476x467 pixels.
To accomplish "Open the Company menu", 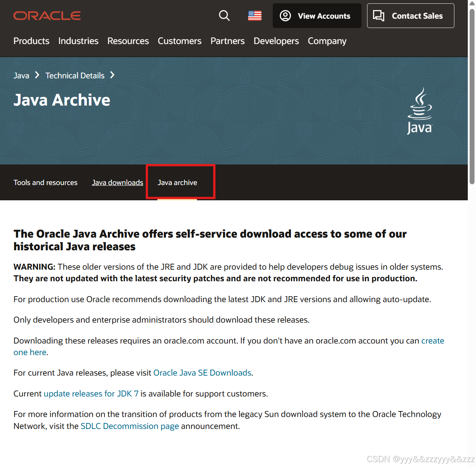I will (x=327, y=41).
